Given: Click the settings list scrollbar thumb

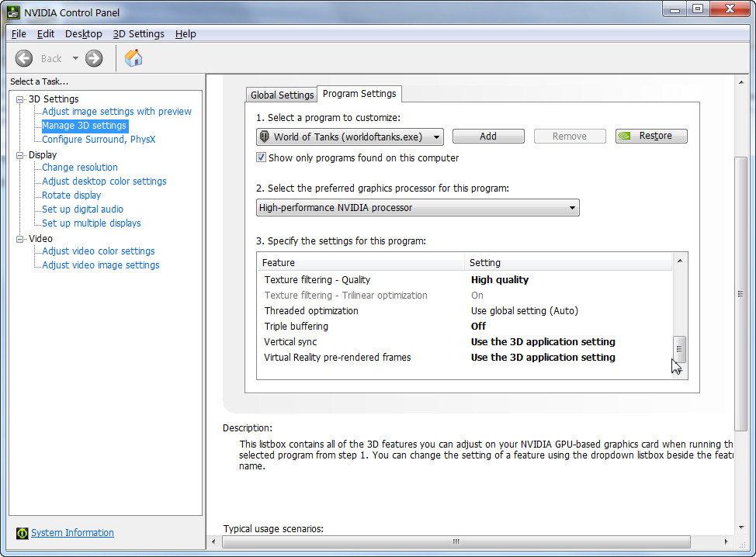Looking at the screenshot, I should pos(679,348).
